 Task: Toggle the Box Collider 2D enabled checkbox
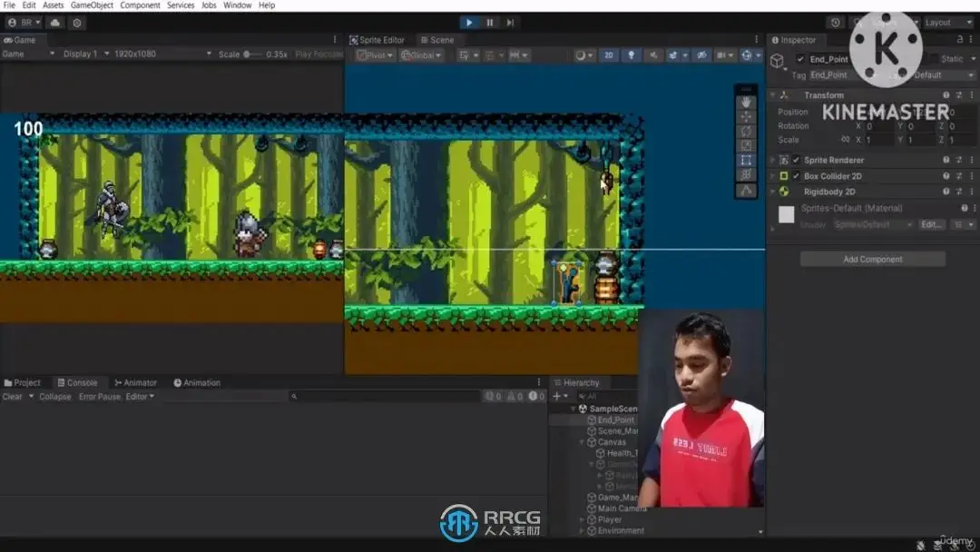coord(796,176)
